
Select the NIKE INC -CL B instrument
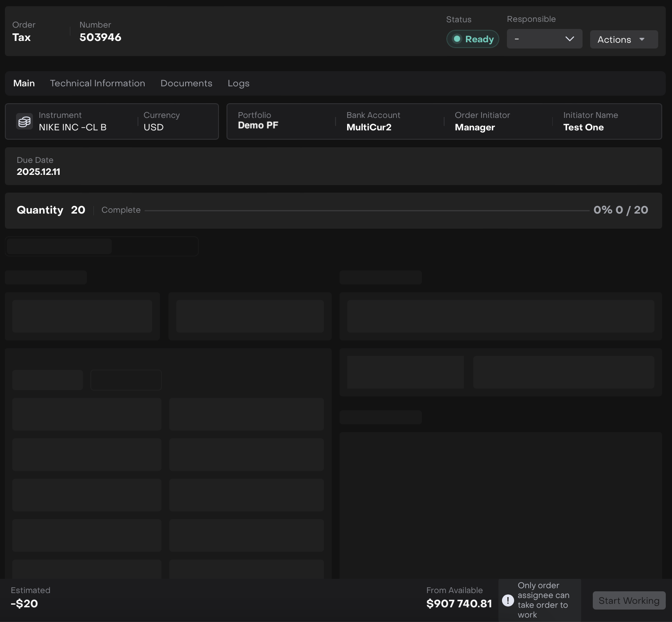(73, 127)
